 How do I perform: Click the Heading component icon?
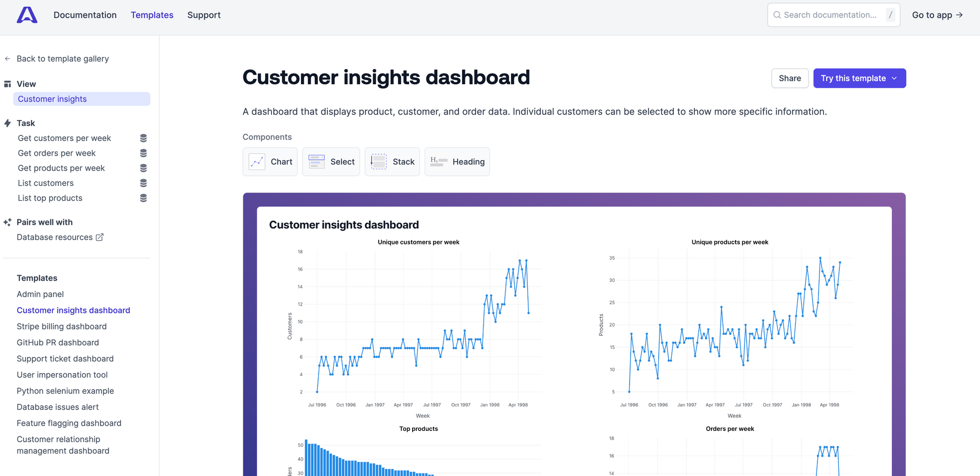(x=439, y=162)
